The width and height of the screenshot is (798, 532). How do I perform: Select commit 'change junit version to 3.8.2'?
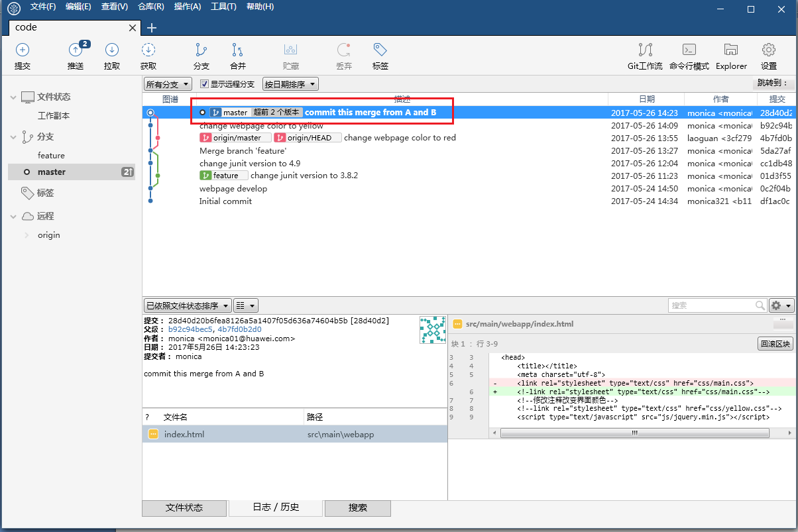point(304,176)
